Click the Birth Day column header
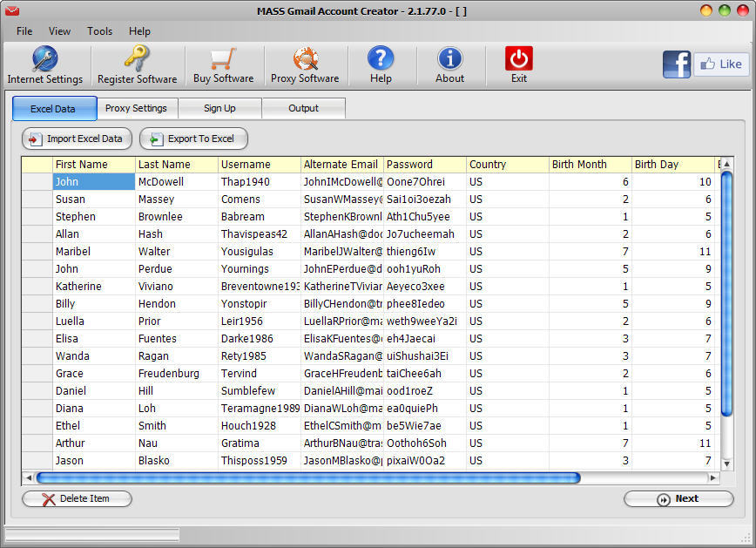756x548 pixels. (673, 165)
